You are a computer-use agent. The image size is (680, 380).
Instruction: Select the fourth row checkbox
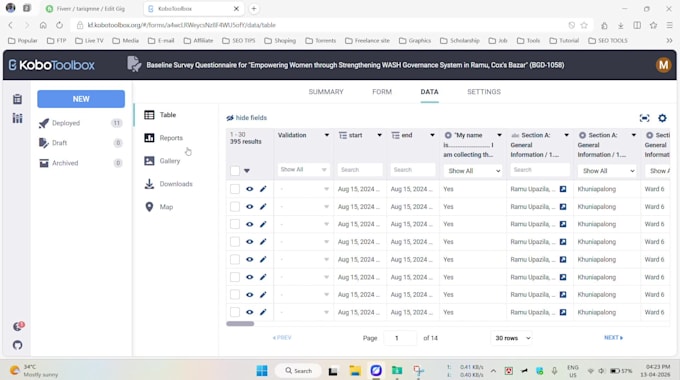tap(235, 242)
